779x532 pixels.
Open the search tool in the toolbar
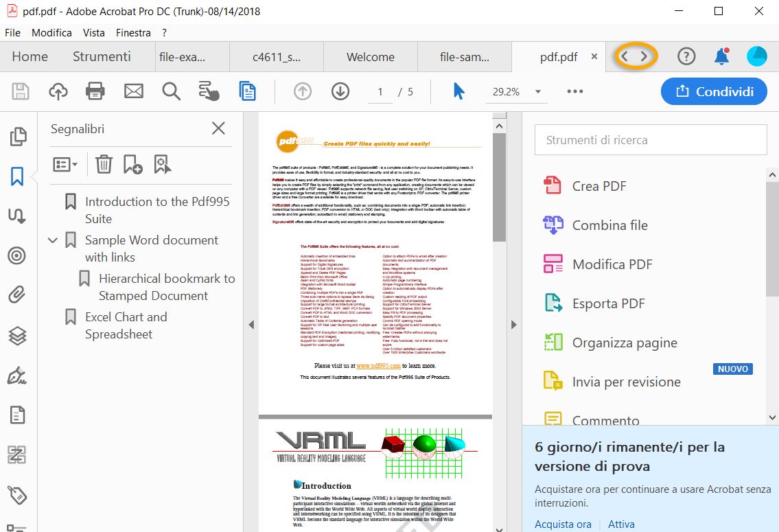click(x=171, y=91)
